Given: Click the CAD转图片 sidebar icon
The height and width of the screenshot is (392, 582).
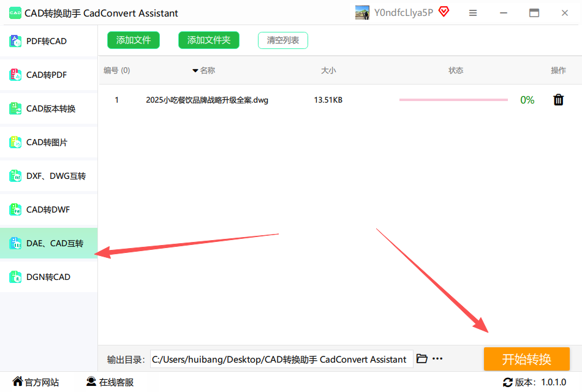Looking at the screenshot, I should [15, 142].
